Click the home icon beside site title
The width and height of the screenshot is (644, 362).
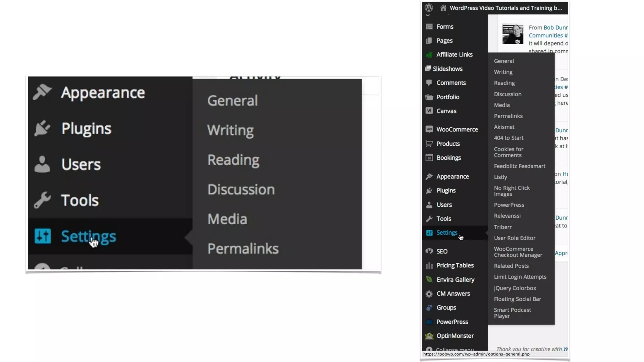coord(443,8)
